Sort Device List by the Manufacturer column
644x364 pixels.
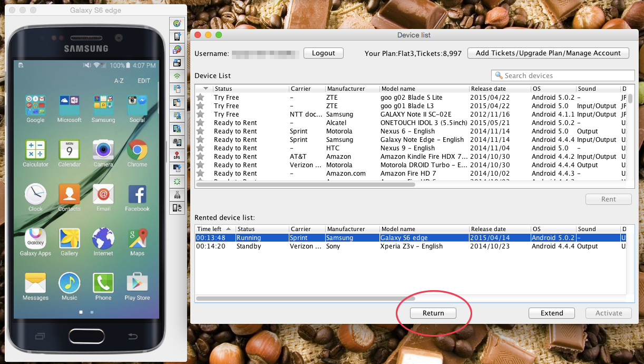tap(352, 89)
